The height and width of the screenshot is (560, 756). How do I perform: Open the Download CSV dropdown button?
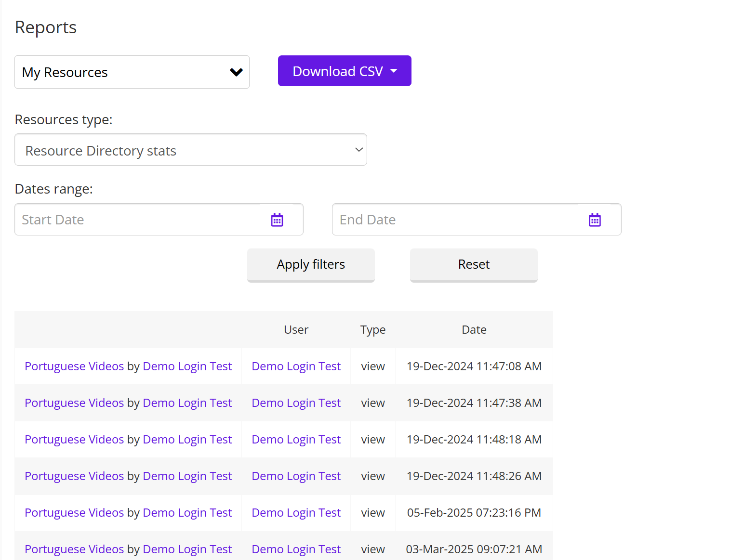345,71
